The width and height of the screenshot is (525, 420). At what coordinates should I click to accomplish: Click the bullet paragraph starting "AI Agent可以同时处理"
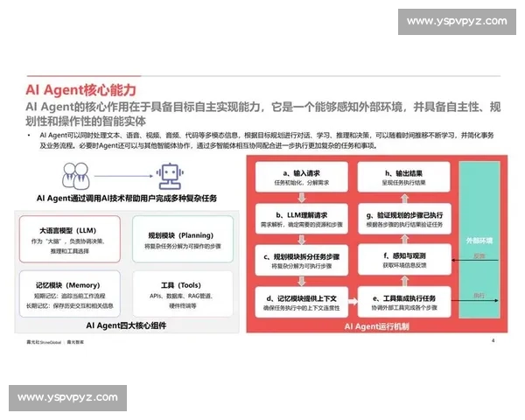[x=267, y=140]
